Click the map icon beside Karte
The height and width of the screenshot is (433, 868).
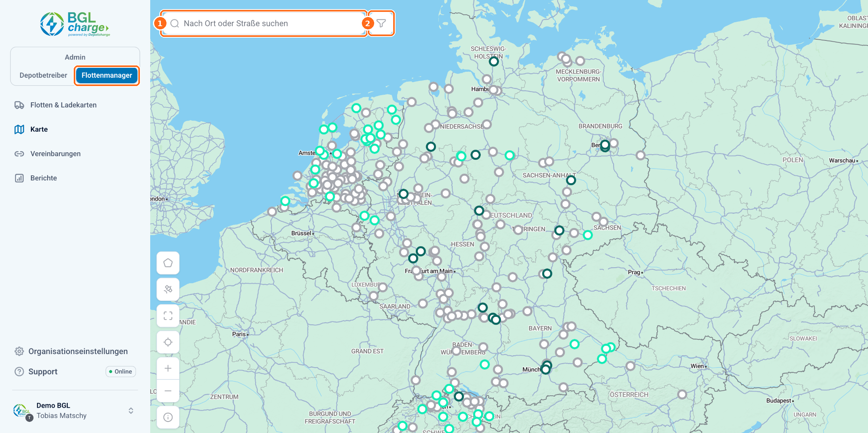point(19,129)
